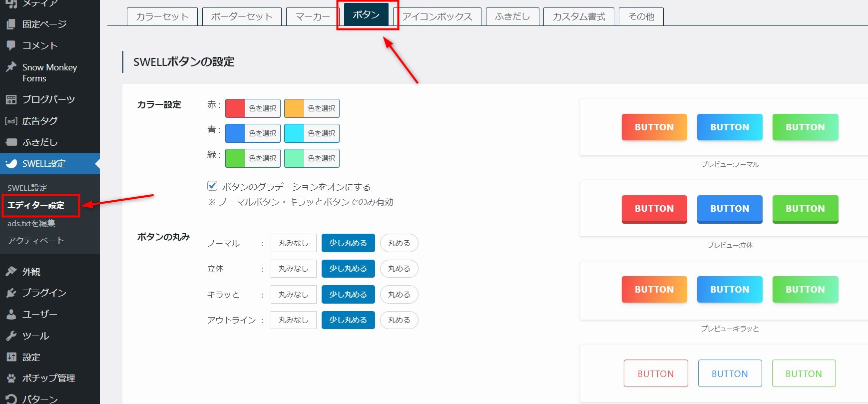Click the SWELL設定 wave icon

coord(11,164)
